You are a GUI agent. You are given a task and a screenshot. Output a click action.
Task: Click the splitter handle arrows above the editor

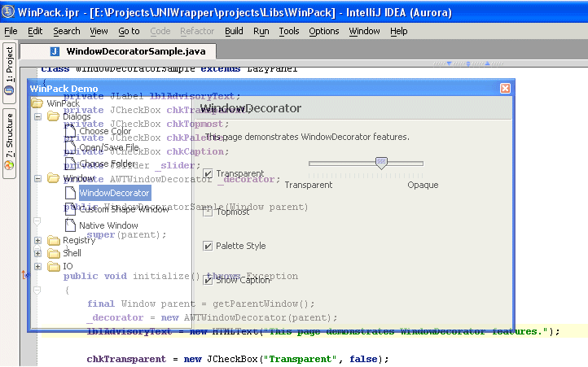coord(467,63)
